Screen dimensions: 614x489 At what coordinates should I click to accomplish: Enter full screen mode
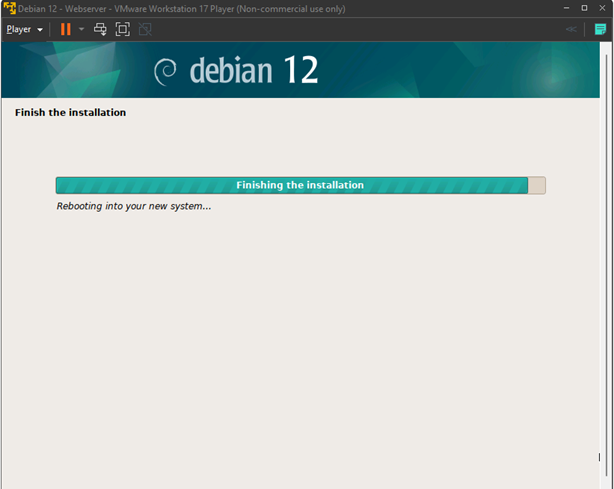(122, 29)
